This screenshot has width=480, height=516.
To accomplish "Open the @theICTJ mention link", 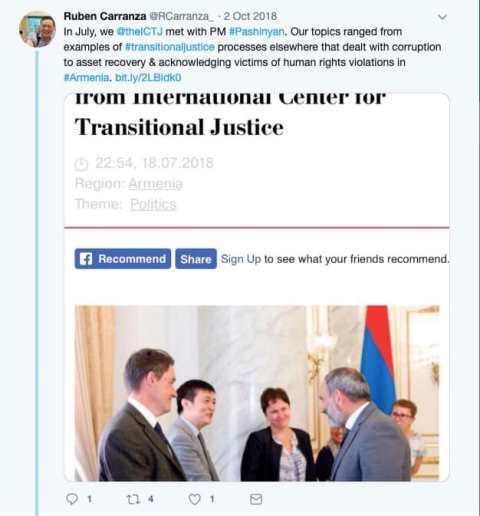I will (140, 32).
